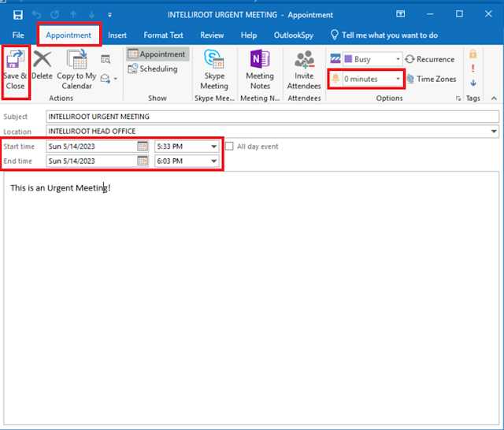
Task: Open OutlookSpy tab
Action: click(294, 35)
